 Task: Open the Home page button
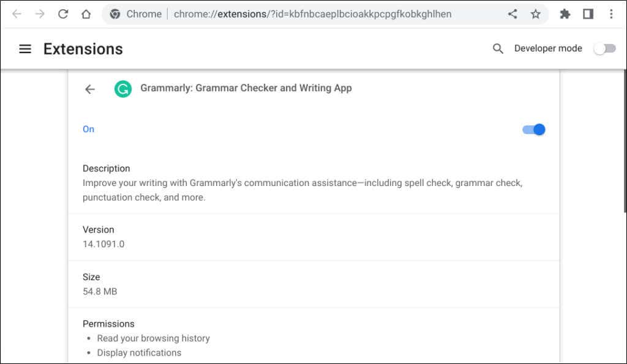click(x=86, y=14)
